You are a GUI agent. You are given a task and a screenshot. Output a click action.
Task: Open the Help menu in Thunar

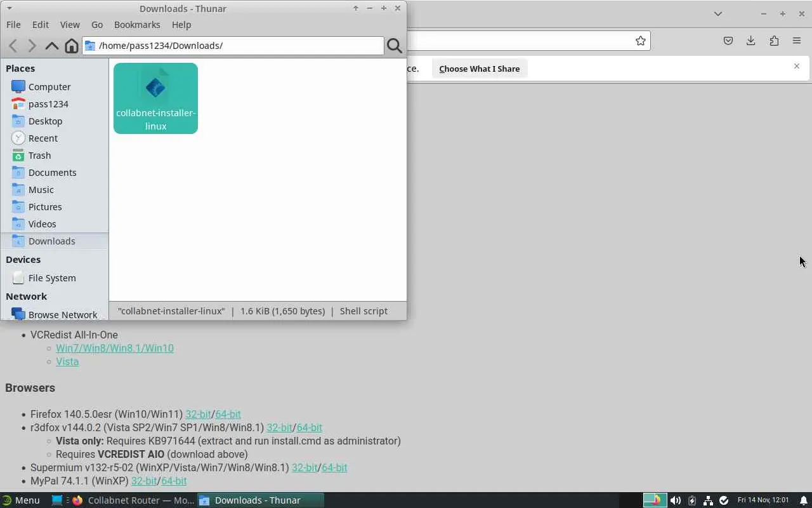click(181, 25)
